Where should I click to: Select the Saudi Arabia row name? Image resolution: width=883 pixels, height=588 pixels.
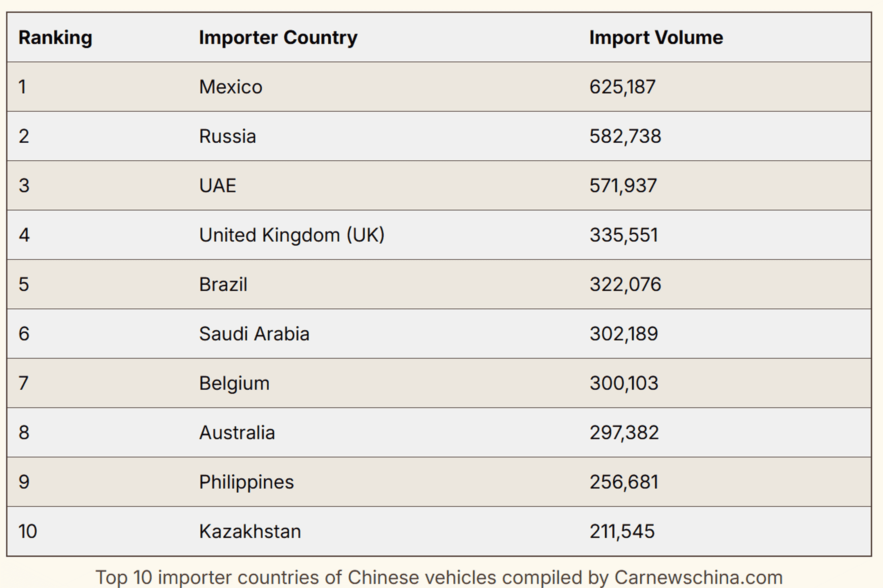tap(254, 334)
